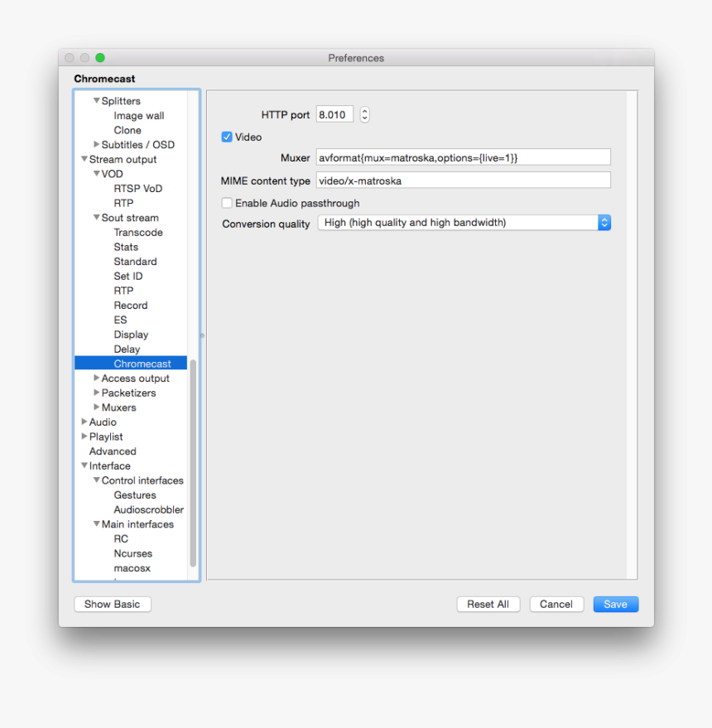Select Advanced in the sidebar
This screenshot has height=728, width=712.
point(113,451)
